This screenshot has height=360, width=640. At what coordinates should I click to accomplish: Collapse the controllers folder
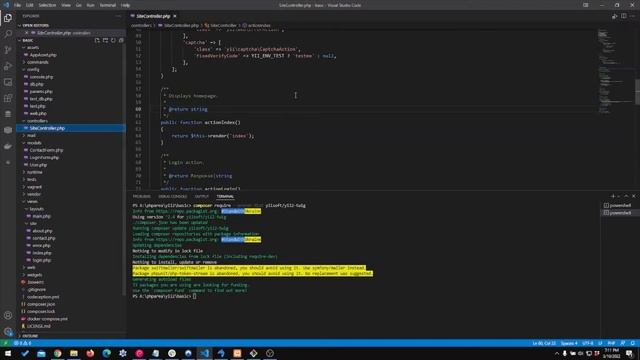point(36,121)
